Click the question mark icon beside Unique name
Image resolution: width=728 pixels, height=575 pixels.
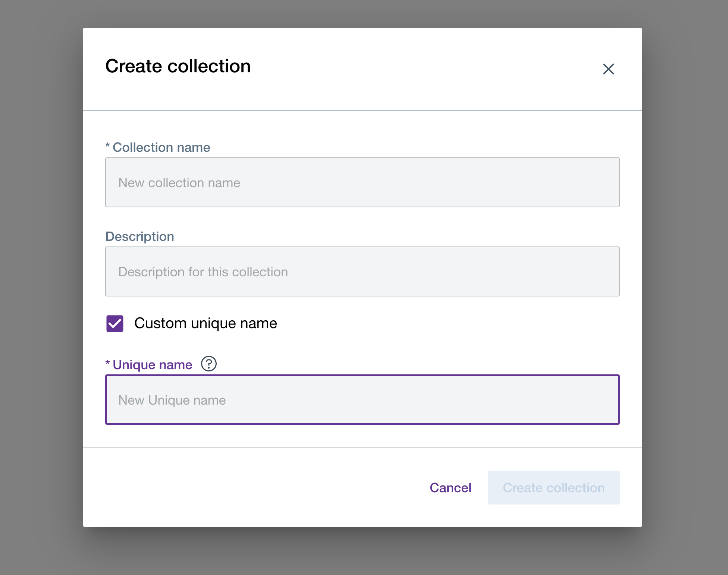209,364
